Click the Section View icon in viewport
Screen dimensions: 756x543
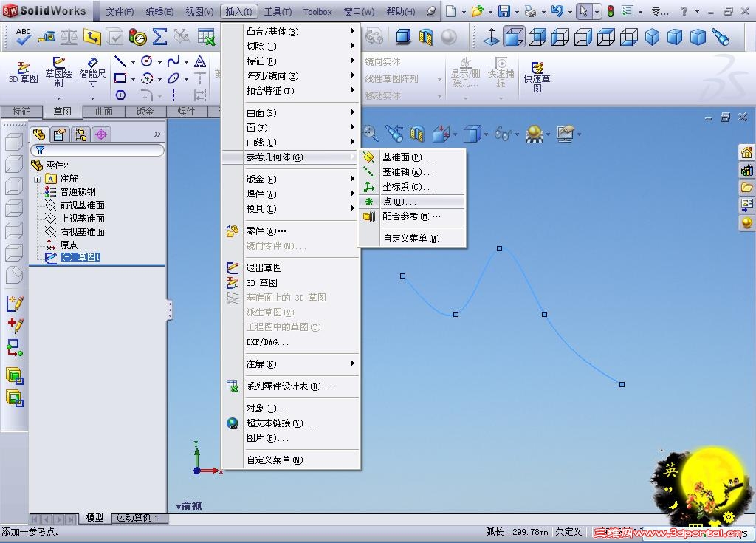click(417, 134)
